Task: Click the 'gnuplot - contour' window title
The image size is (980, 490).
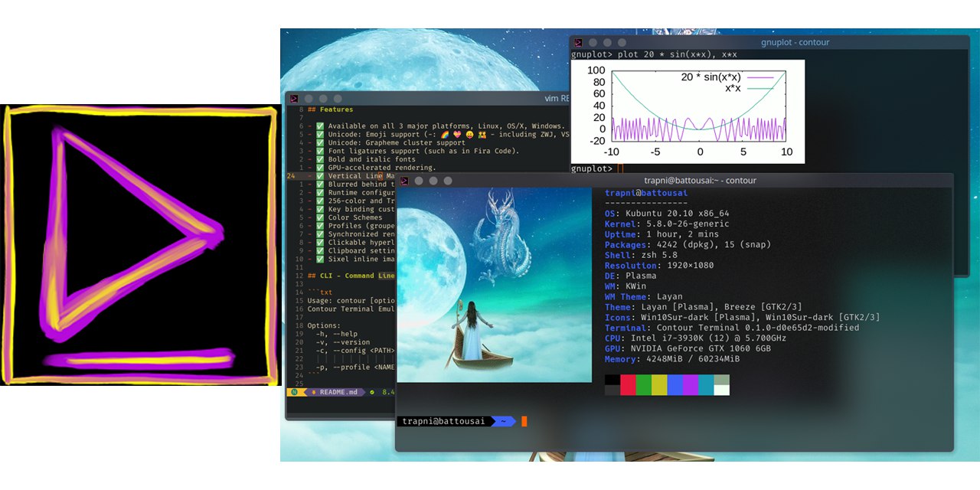Action: click(795, 42)
